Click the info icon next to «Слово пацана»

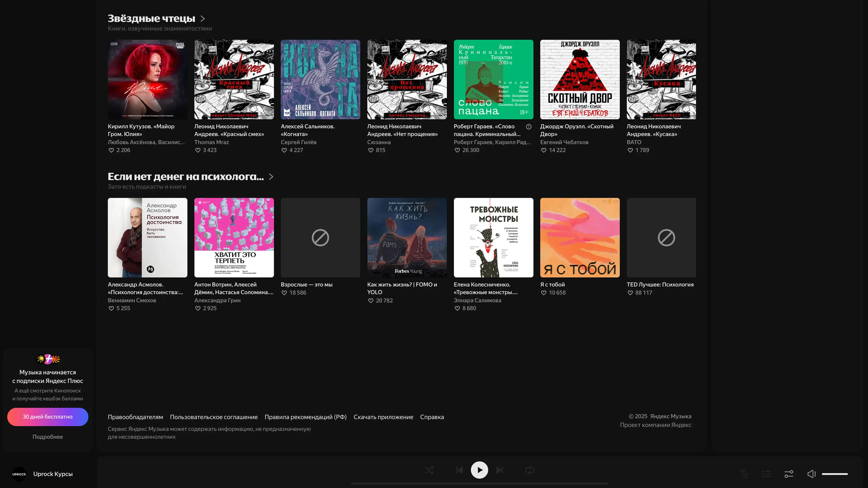click(x=529, y=127)
